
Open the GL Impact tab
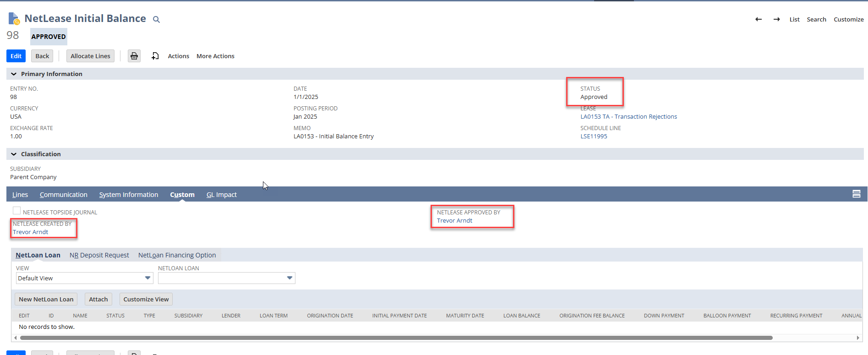tap(222, 195)
